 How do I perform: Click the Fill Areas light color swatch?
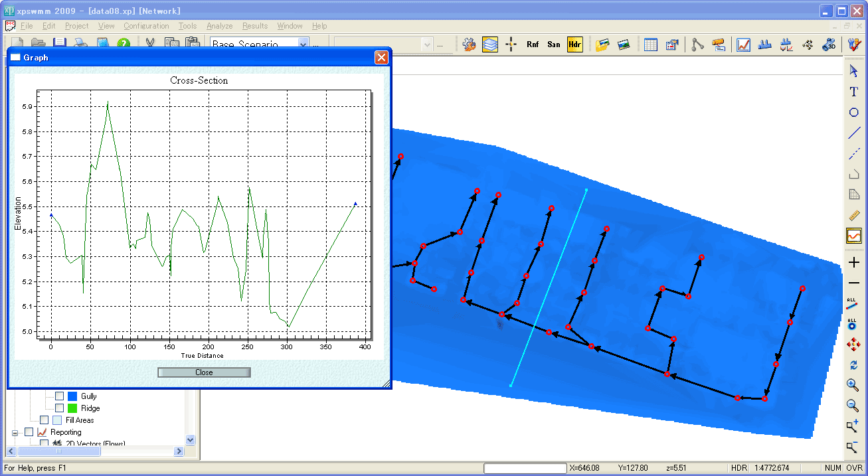tap(57, 420)
